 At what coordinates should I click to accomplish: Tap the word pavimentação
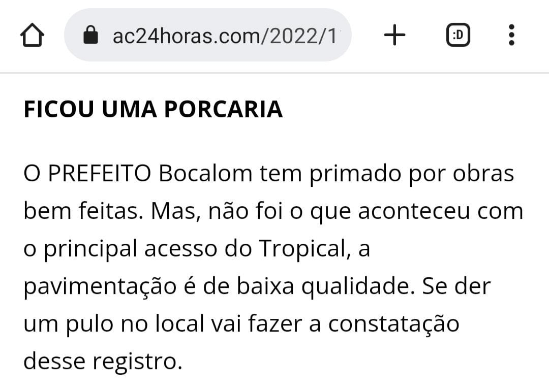pyautogui.click(x=100, y=287)
